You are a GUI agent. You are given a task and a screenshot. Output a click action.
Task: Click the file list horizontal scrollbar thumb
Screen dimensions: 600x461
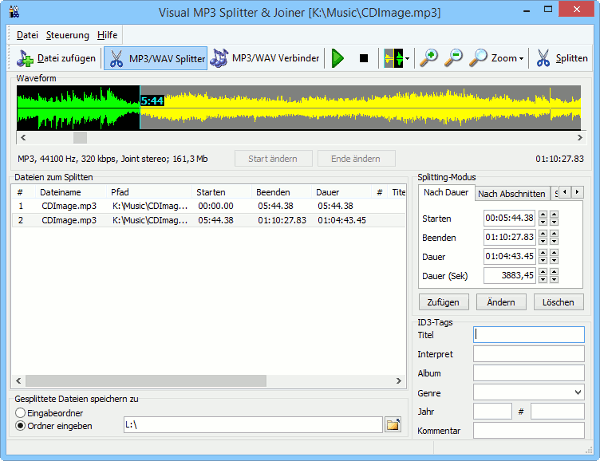click(146, 381)
